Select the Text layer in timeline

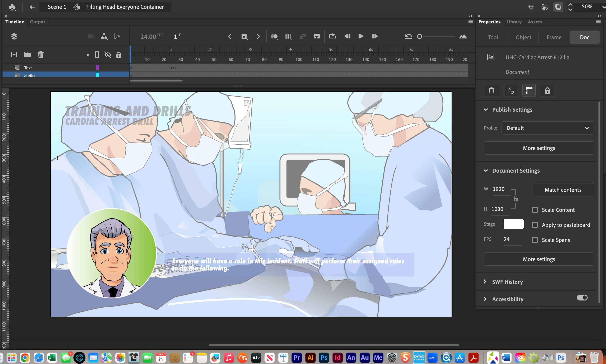tap(28, 67)
